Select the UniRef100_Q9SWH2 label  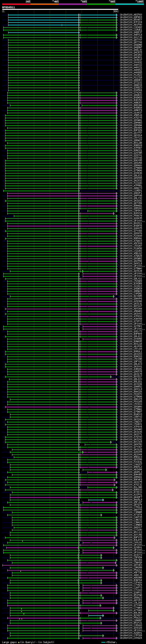[131, 259]
